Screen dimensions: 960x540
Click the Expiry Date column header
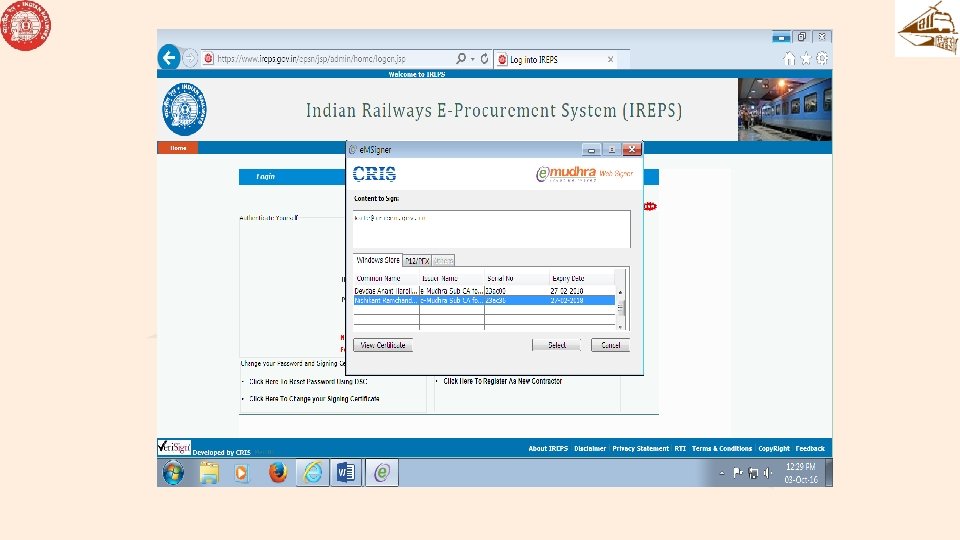[x=582, y=278]
